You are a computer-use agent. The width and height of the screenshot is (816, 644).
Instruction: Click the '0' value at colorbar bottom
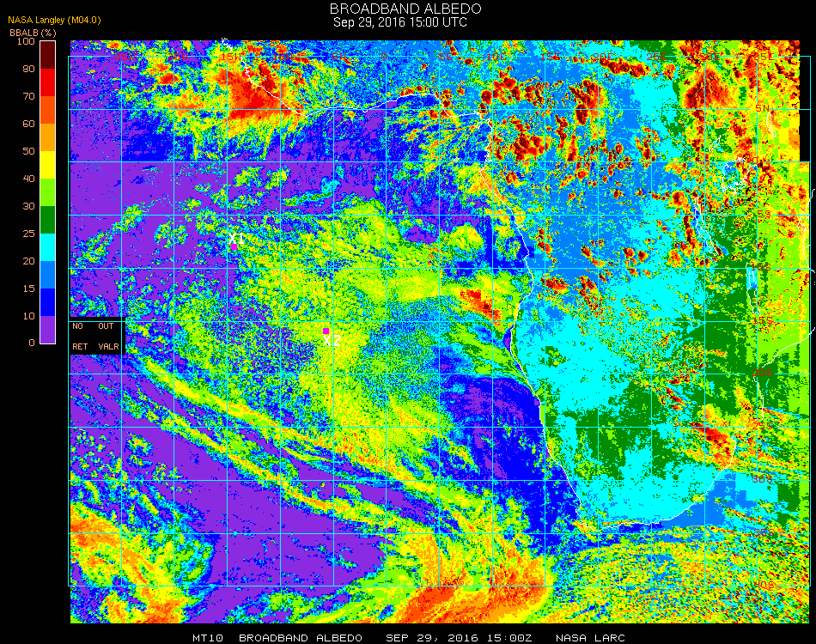pos(32,343)
